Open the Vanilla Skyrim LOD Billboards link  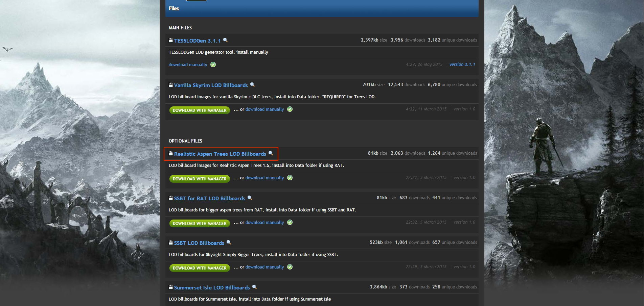click(x=211, y=85)
